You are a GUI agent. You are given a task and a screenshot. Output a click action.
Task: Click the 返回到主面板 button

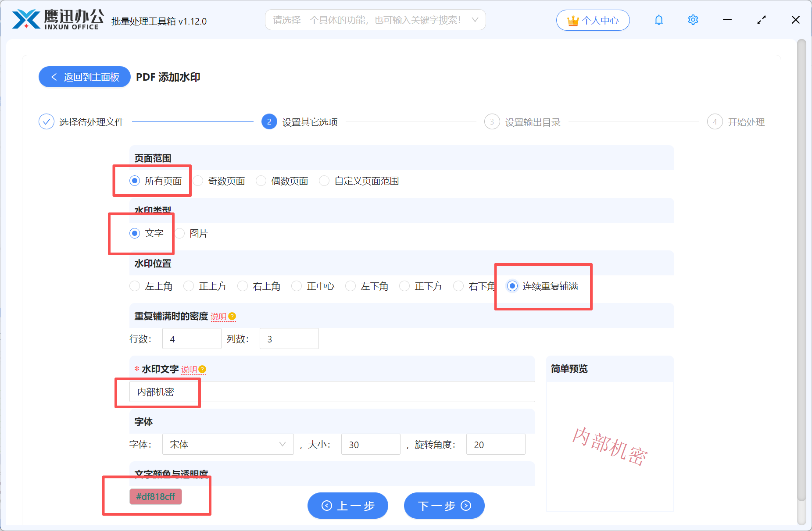click(x=84, y=77)
